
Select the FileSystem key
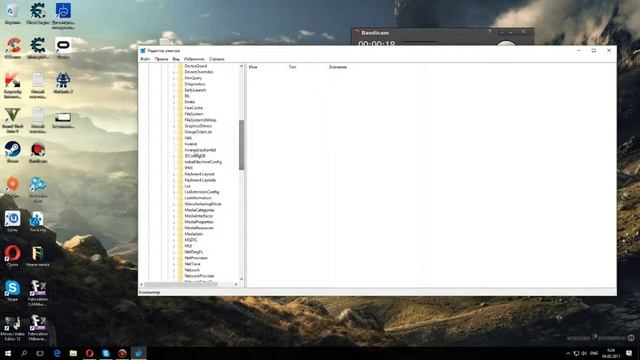pos(193,114)
